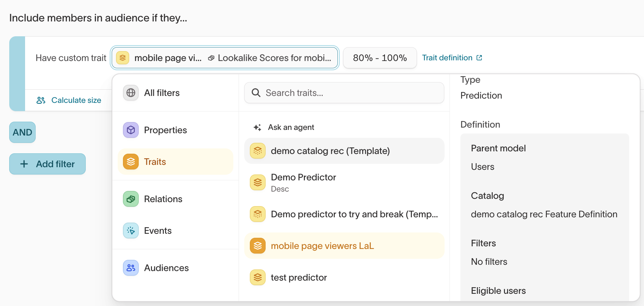Open the Trait definition link
Screen dimensions: 644x306
[452, 58]
